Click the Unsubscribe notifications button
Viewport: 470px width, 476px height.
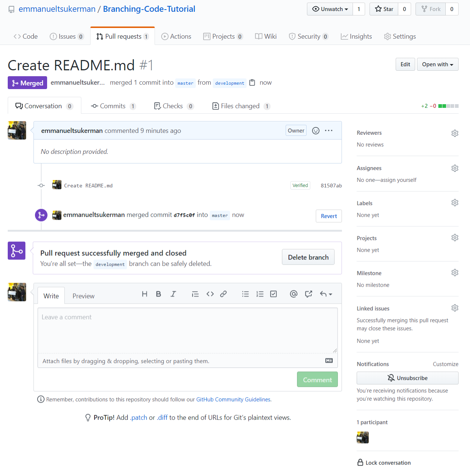(407, 378)
